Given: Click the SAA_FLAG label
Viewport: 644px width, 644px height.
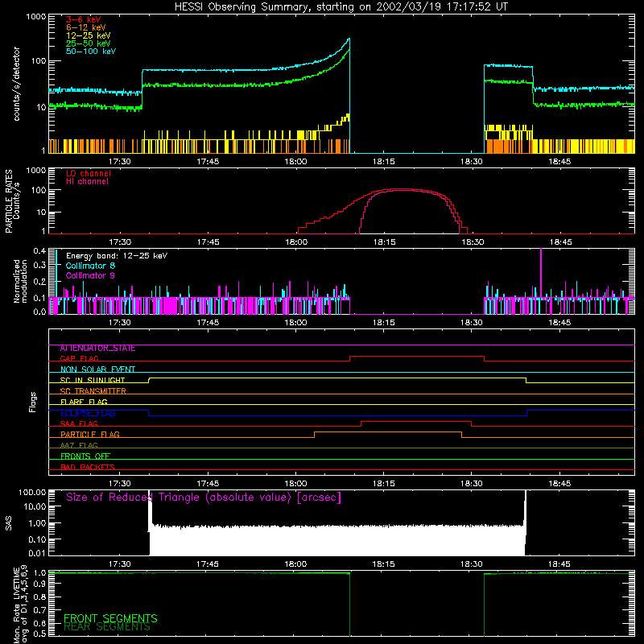Looking at the screenshot, I should tap(79, 424).
